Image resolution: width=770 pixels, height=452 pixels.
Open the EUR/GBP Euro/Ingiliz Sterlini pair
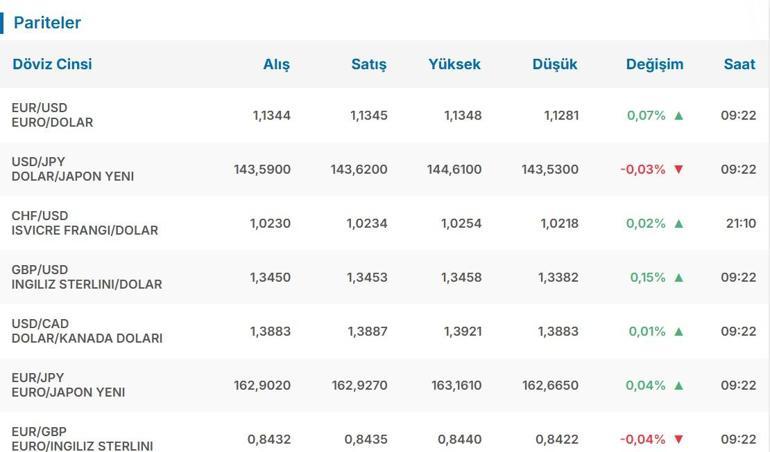82,439
